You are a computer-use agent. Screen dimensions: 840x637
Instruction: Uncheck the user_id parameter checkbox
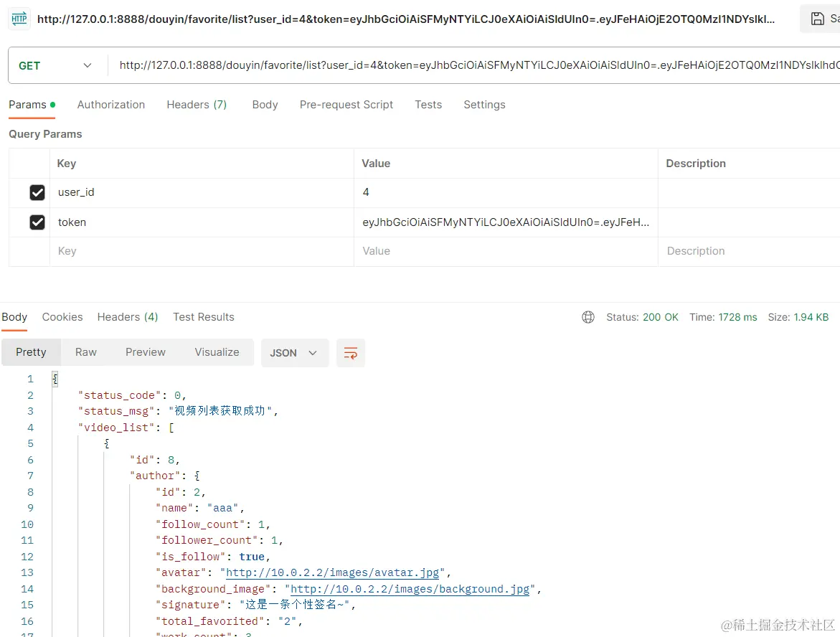pos(37,192)
